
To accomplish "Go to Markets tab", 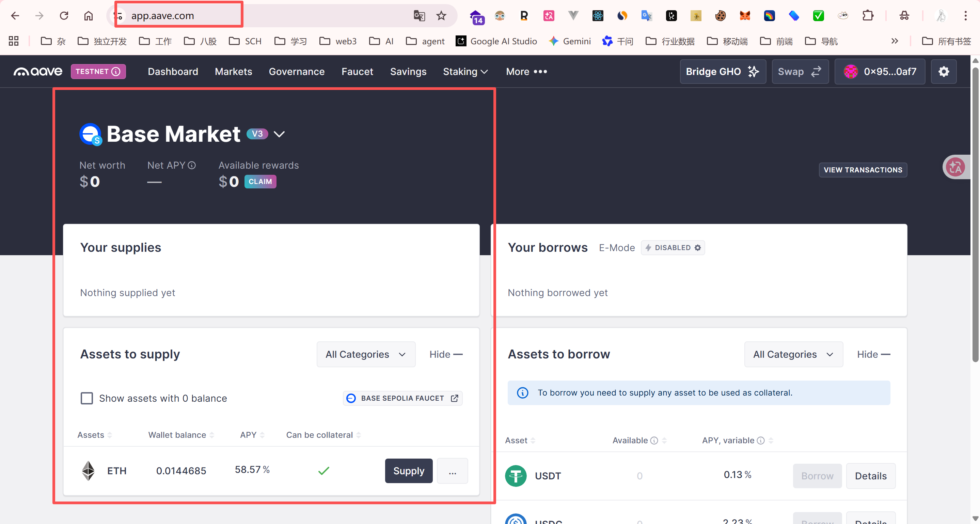I will 233,72.
